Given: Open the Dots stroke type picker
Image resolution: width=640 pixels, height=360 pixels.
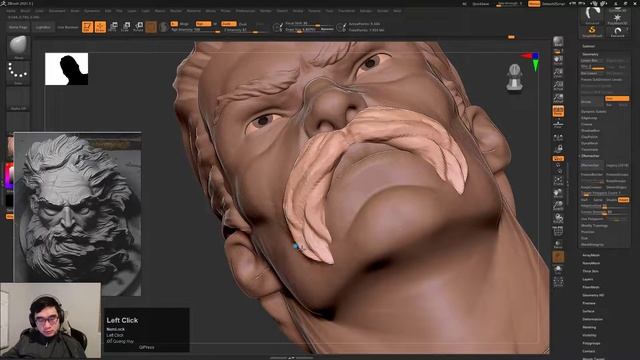Looking at the screenshot, I should click(x=18, y=72).
